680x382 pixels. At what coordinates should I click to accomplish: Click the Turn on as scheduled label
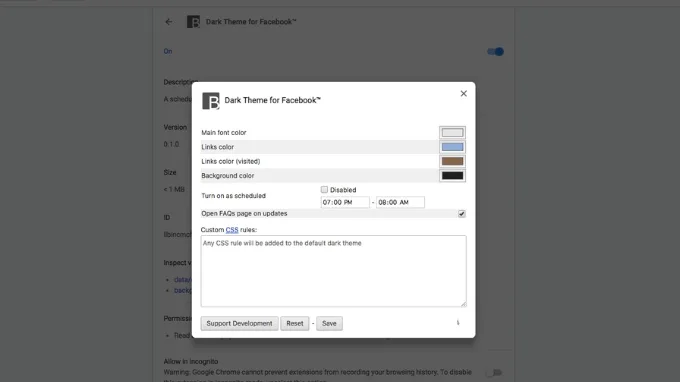click(233, 196)
